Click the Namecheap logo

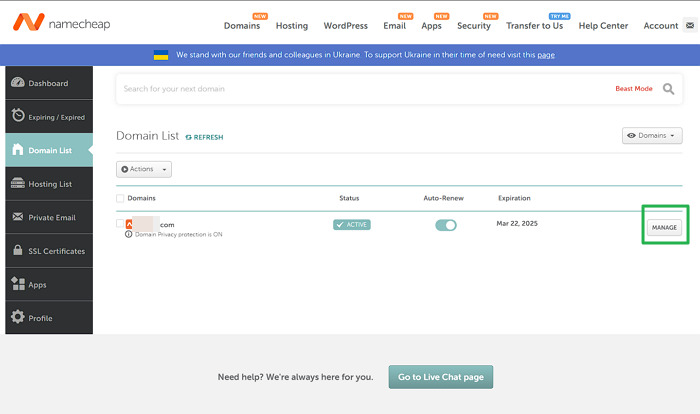tap(62, 22)
